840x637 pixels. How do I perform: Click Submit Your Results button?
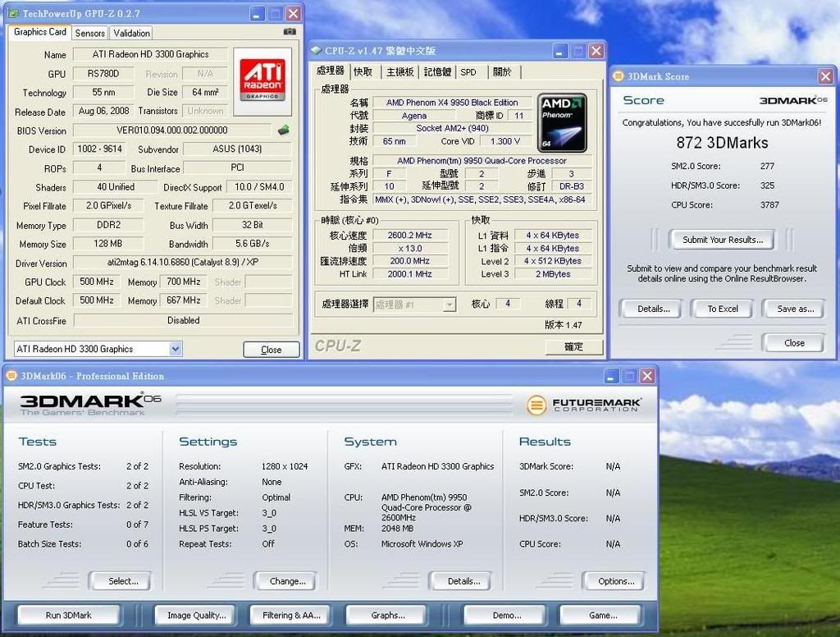[x=723, y=240]
